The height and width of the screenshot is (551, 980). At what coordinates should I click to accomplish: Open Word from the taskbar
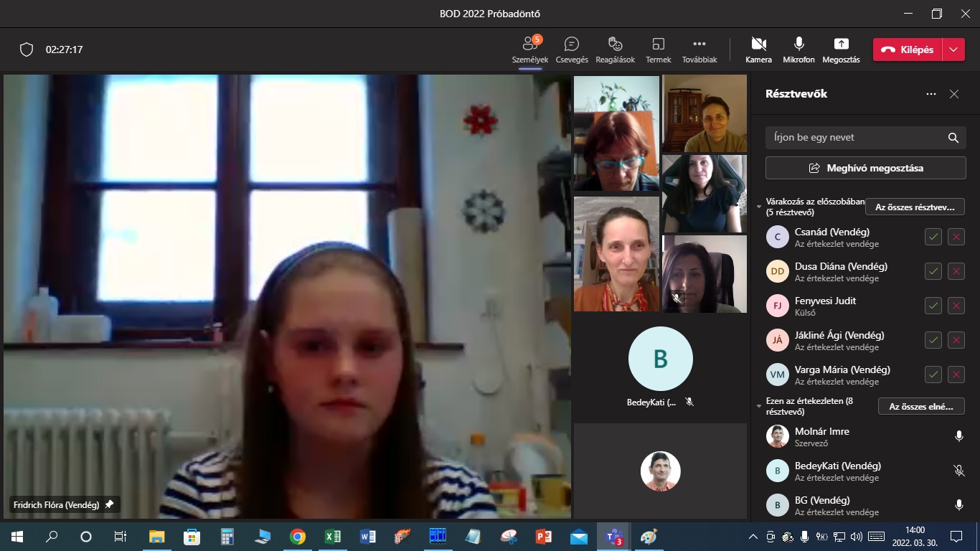point(367,536)
